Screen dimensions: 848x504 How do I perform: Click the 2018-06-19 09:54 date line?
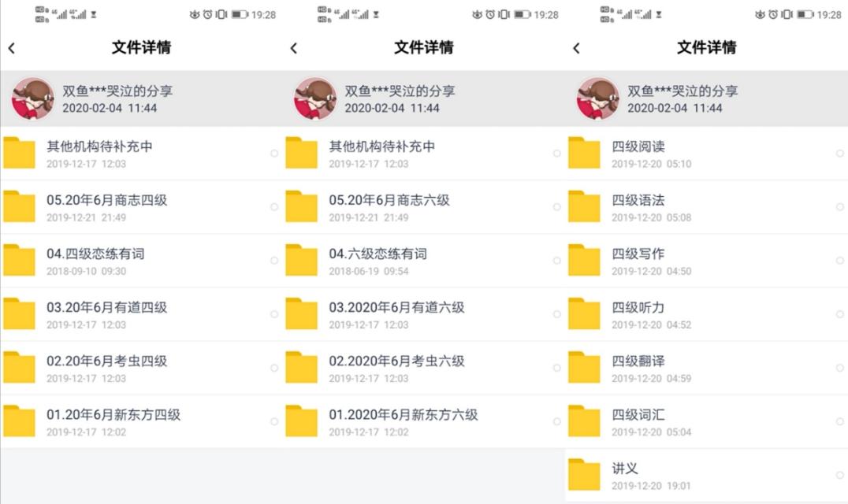(368, 272)
